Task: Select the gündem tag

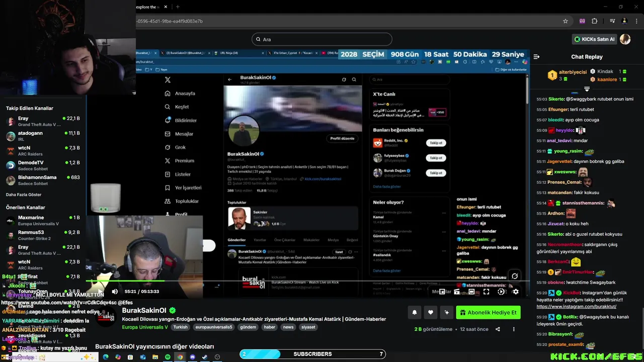Action: coord(248,327)
